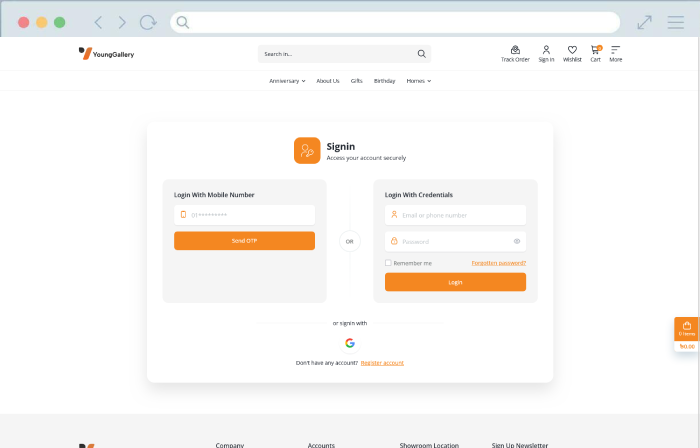Open the Birthday menu item

(384, 81)
